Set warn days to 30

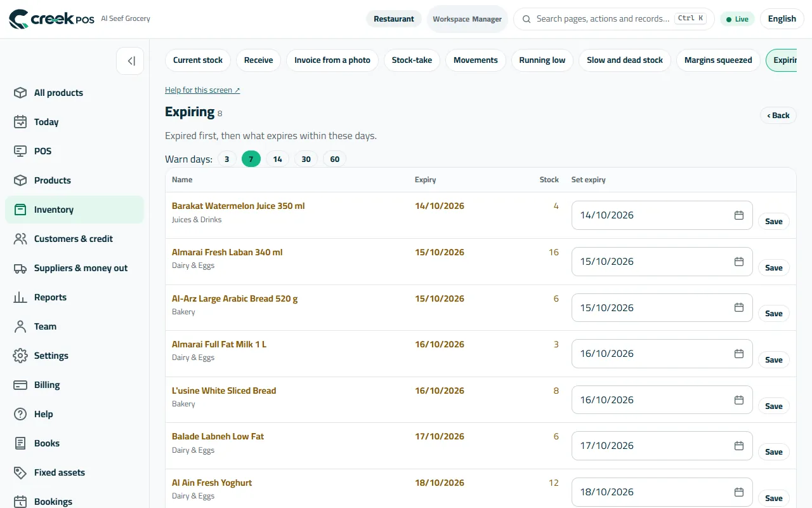[306, 159]
